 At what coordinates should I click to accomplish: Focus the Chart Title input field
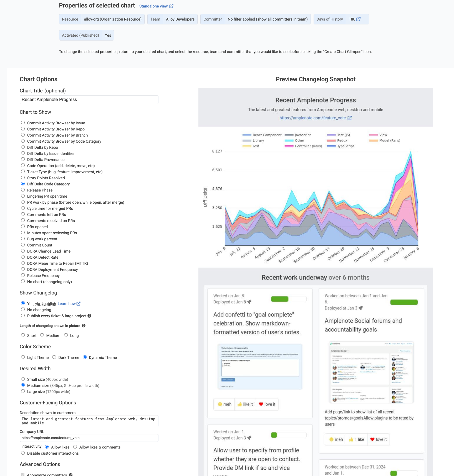tap(89, 100)
